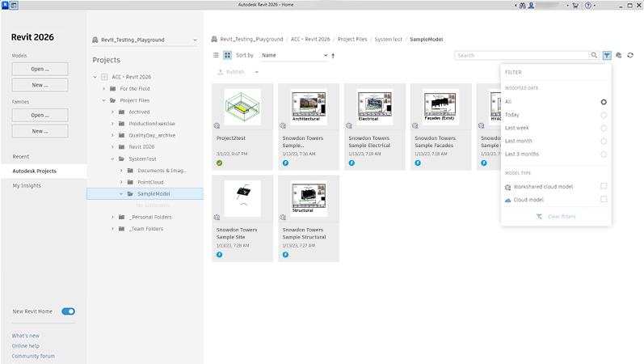Click status icon on Snowdon Towers Sample Site
The image size is (644, 364).
(219, 255)
